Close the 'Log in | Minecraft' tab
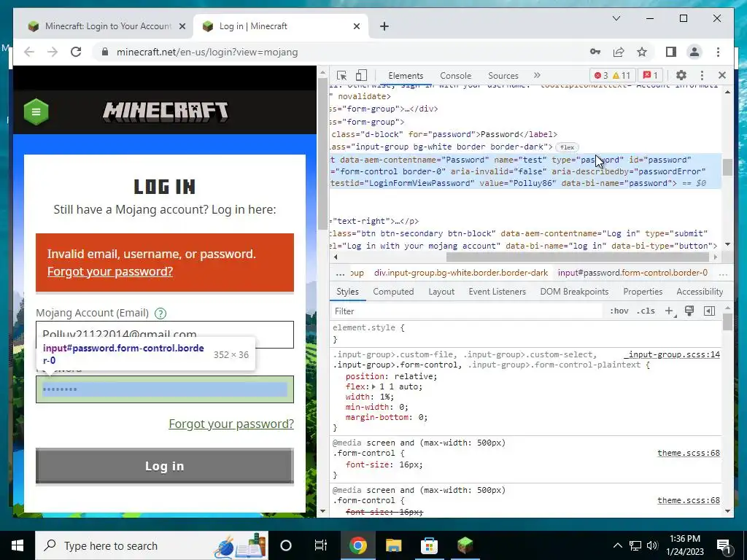Screen dimensions: 747x560 click(356, 26)
